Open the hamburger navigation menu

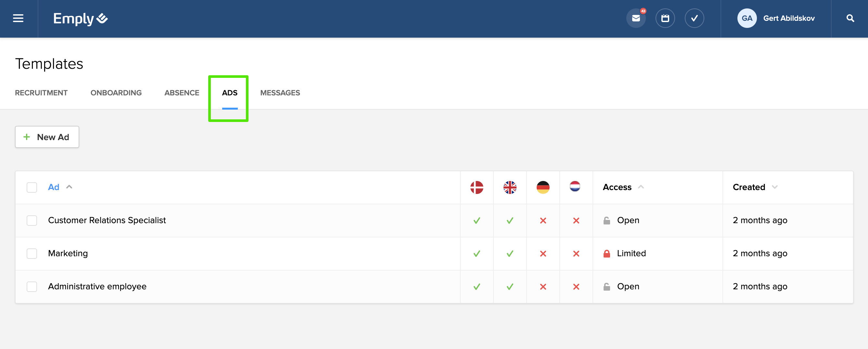click(18, 18)
